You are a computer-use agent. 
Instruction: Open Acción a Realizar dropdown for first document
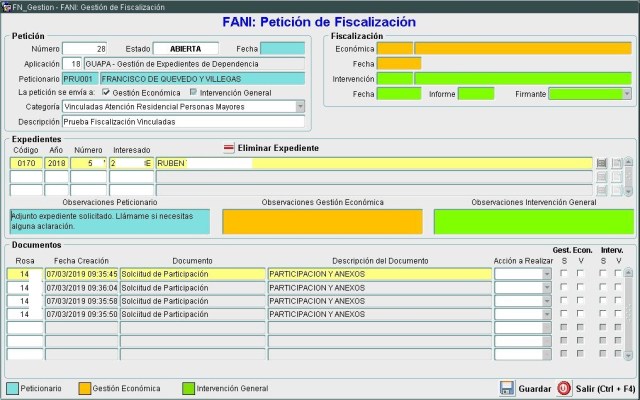coord(545,274)
